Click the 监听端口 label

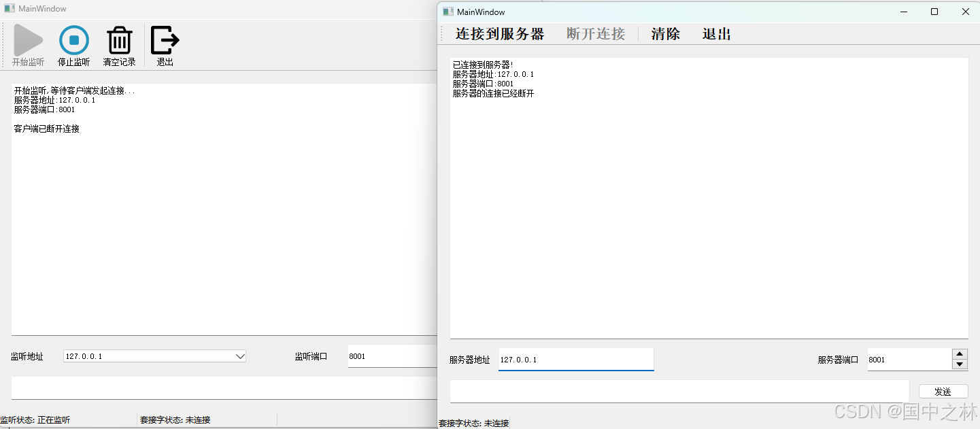[x=311, y=356]
